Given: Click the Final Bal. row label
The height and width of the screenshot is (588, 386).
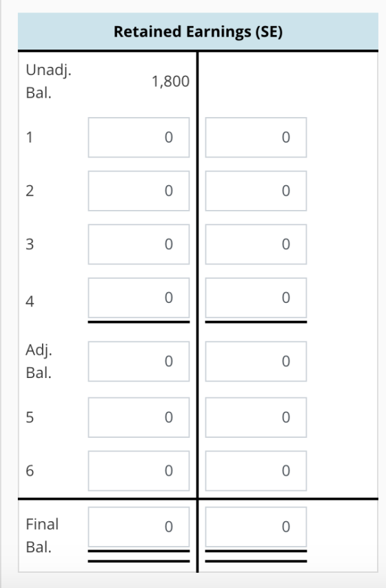Looking at the screenshot, I should [42, 536].
